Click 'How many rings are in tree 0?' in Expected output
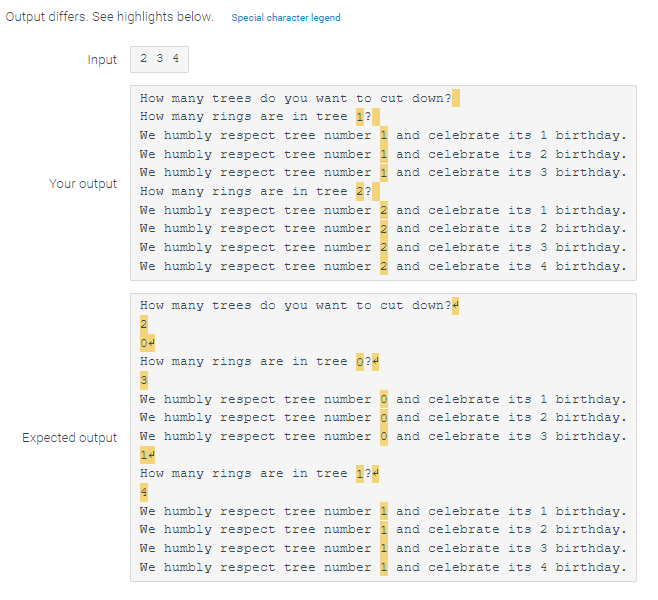This screenshot has width=658, height=600. tap(259, 362)
